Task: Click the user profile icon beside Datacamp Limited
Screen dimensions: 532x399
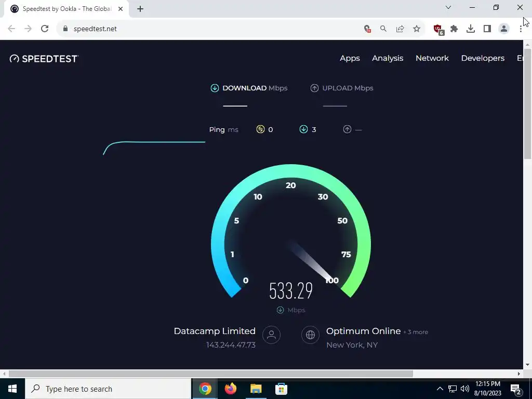Action: click(271, 335)
